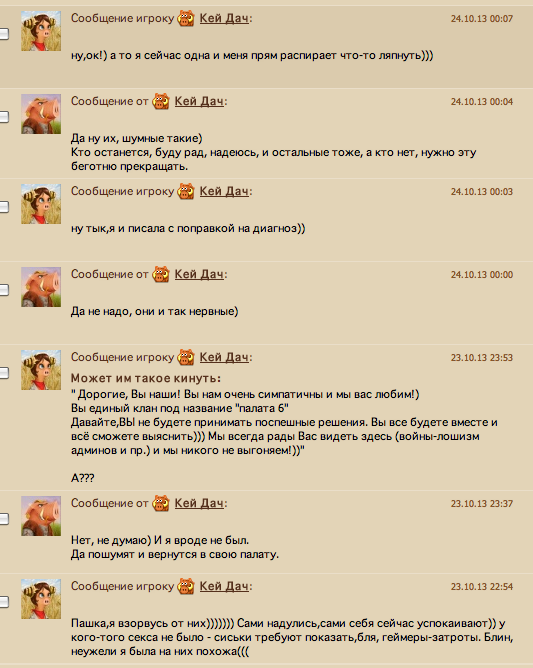This screenshot has height=668, width=533.
Task: Click pig icon in 23:37 message header
Action: 161,503
